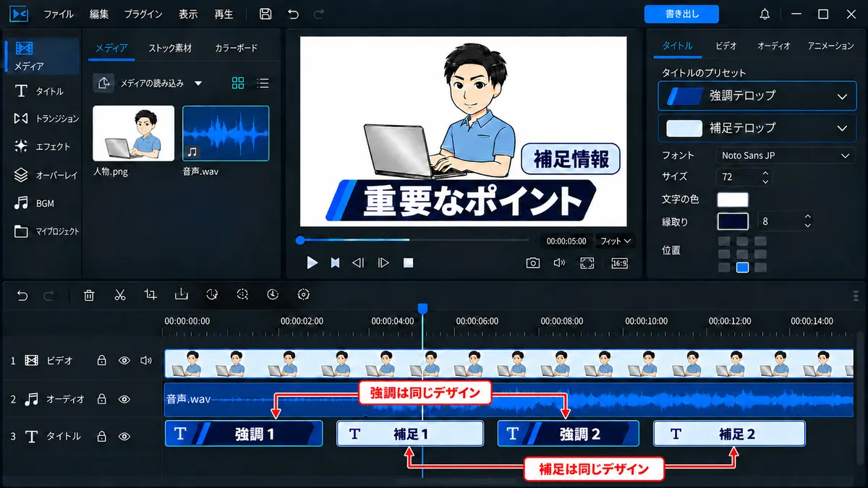This screenshot has height=488, width=868.
Task: Adjust the 縁取り 8 stepper arrows
Action: pyautogui.click(x=808, y=221)
